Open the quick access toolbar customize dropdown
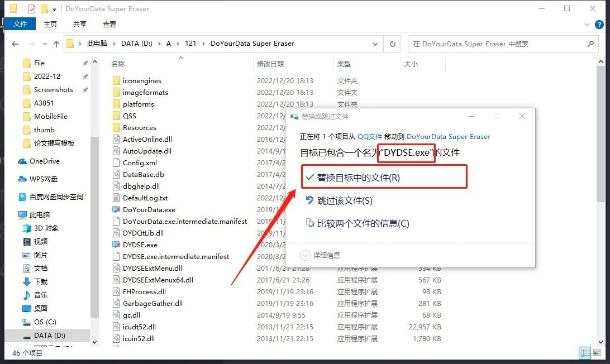The height and width of the screenshot is (364, 610). [54, 8]
